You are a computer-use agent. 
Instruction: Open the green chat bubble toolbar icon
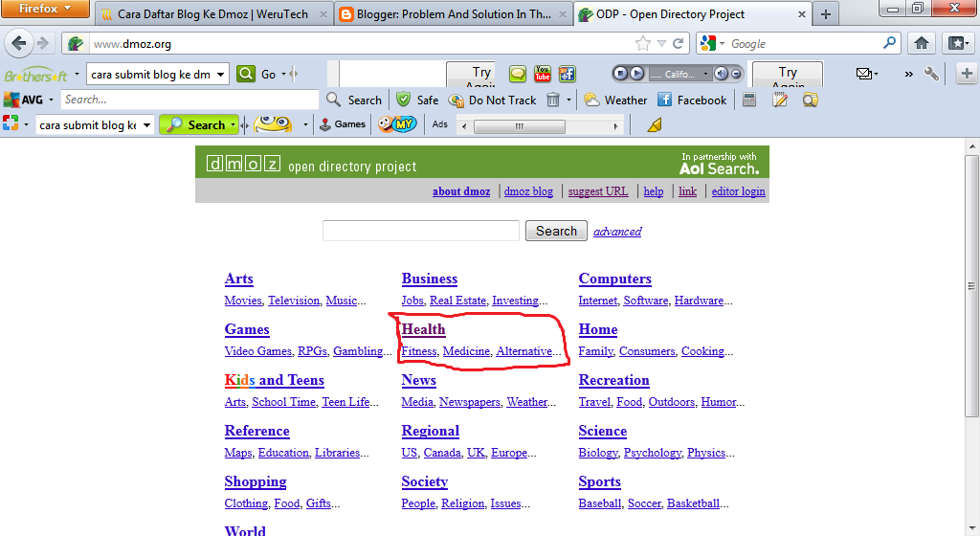(x=518, y=74)
